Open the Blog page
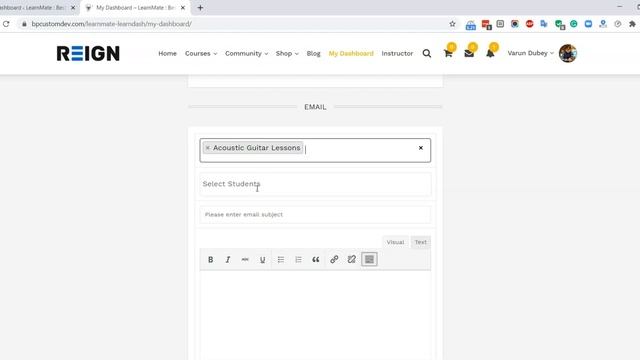Screen dimensions: 640x360 (313, 53)
